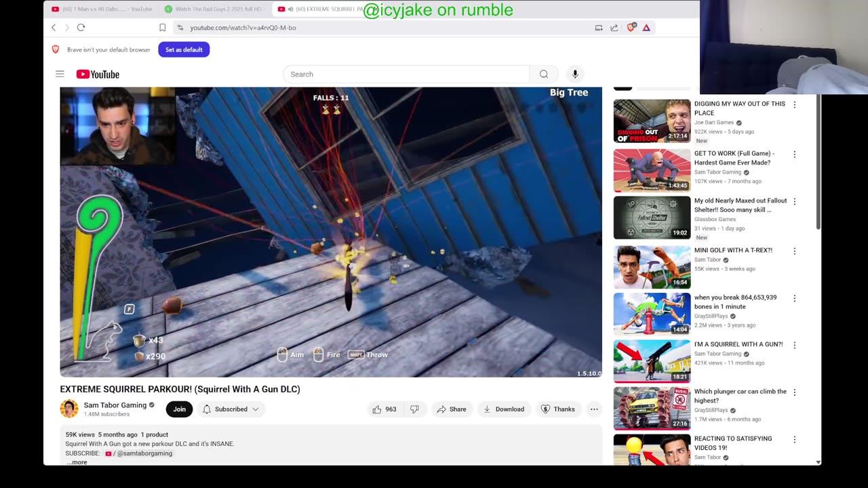
Task: Open more actions three-dot button
Action: tap(594, 409)
